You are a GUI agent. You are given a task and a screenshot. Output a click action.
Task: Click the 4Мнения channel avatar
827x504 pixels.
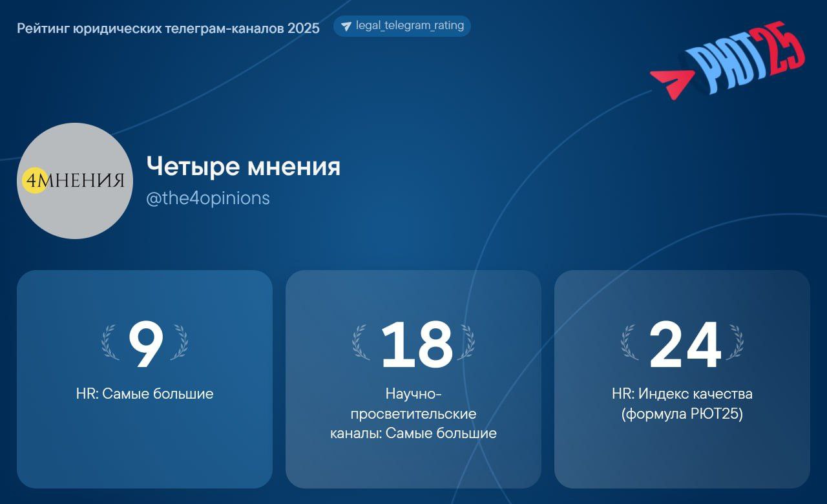75,181
